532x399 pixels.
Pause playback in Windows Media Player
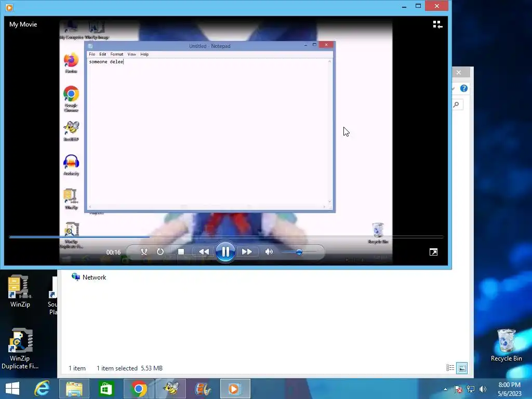tap(225, 252)
